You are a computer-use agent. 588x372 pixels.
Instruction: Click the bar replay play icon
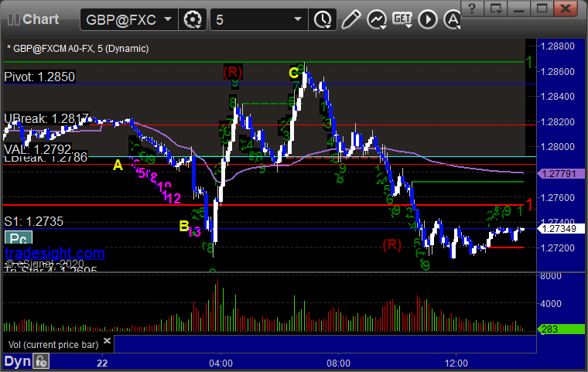(428, 19)
